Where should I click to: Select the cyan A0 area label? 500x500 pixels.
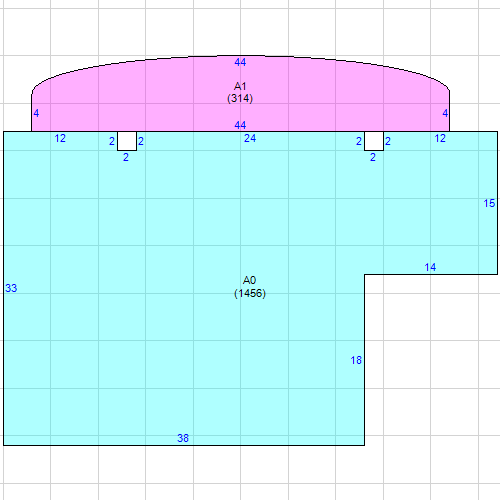point(249,280)
